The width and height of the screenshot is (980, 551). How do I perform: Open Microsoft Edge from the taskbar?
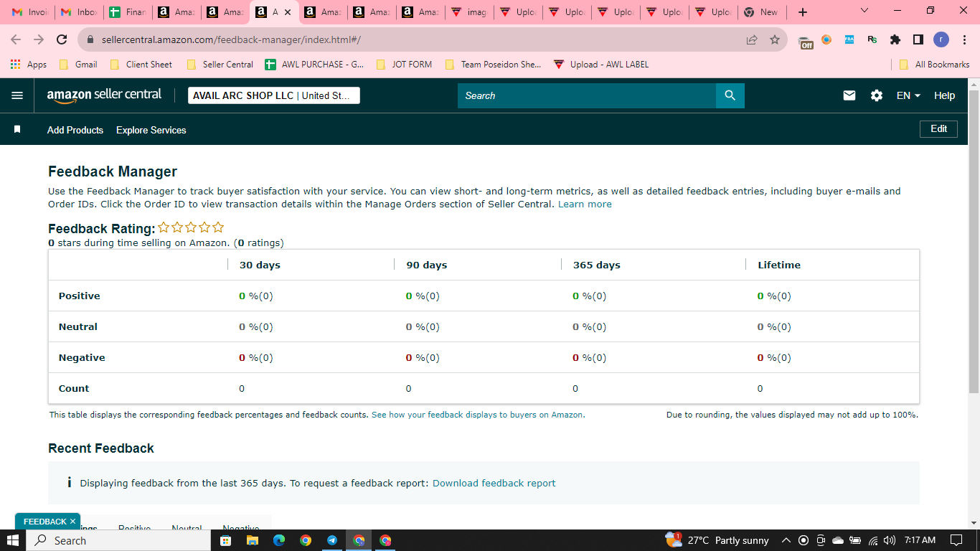click(279, 540)
